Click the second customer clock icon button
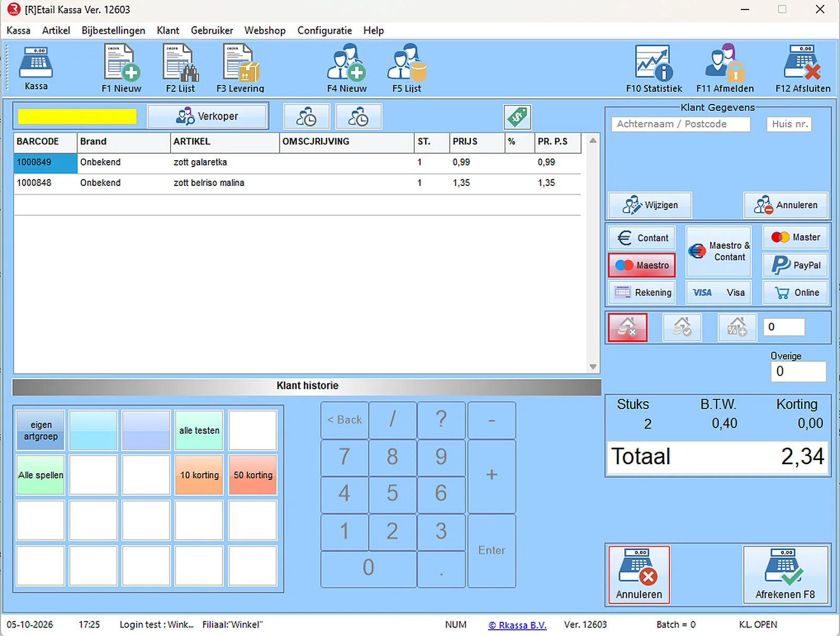The image size is (840, 636). point(359,117)
